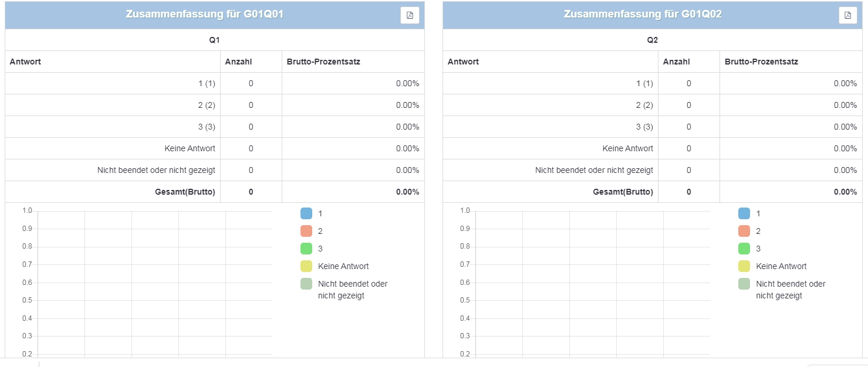The image size is (868, 367).
Task: Select the 'Antwort' column header in Q1 table
Action: (x=25, y=62)
